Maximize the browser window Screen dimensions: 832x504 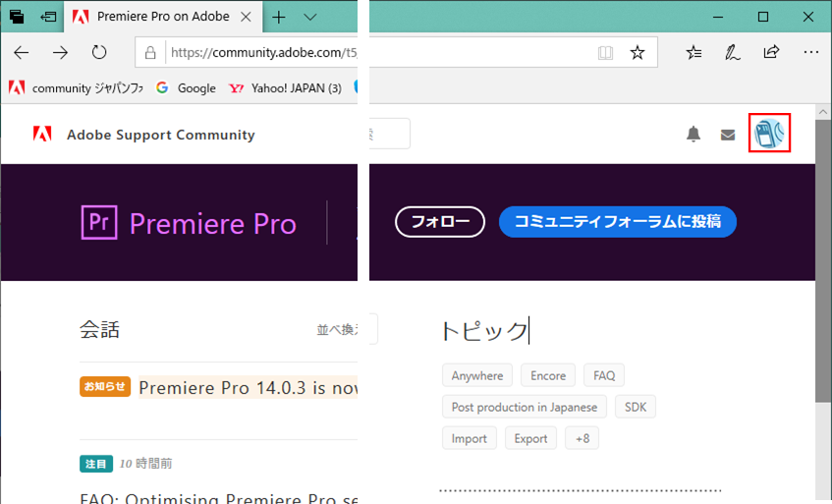763,17
